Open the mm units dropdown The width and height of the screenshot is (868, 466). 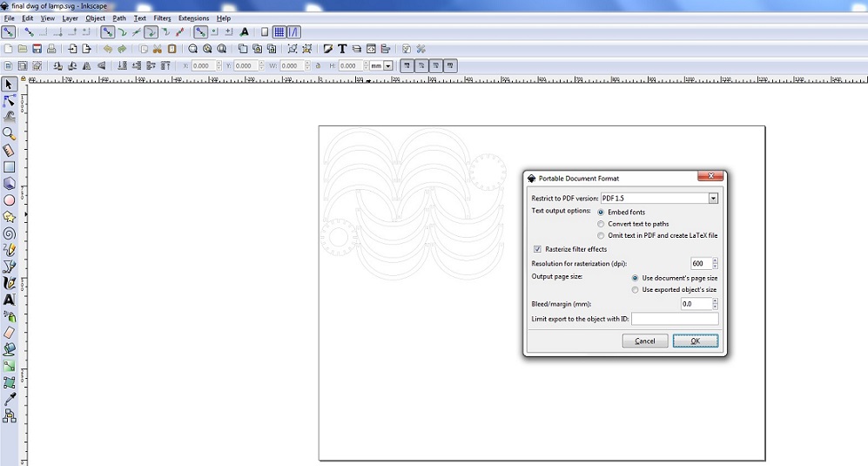tap(388, 66)
